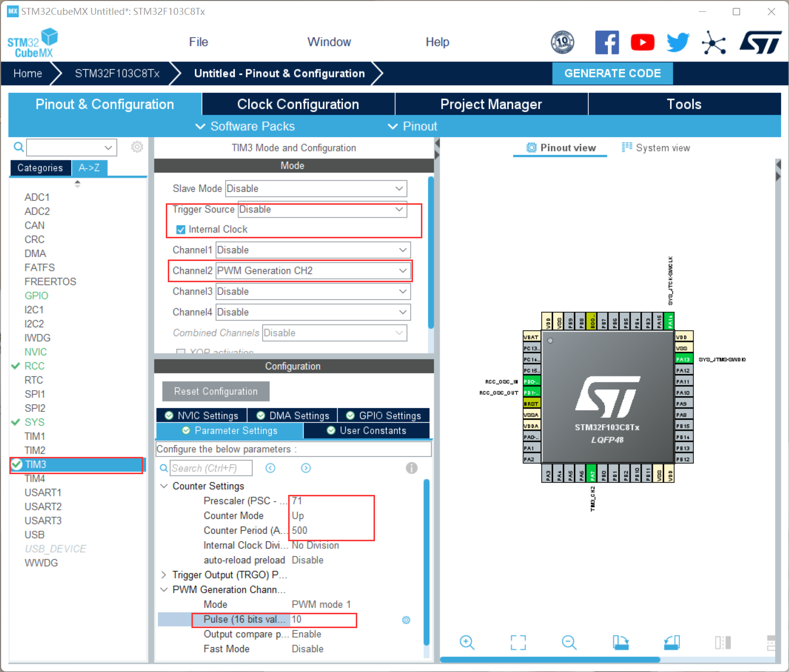Zoom in on the pinout view
789x672 pixels.
[x=467, y=642]
